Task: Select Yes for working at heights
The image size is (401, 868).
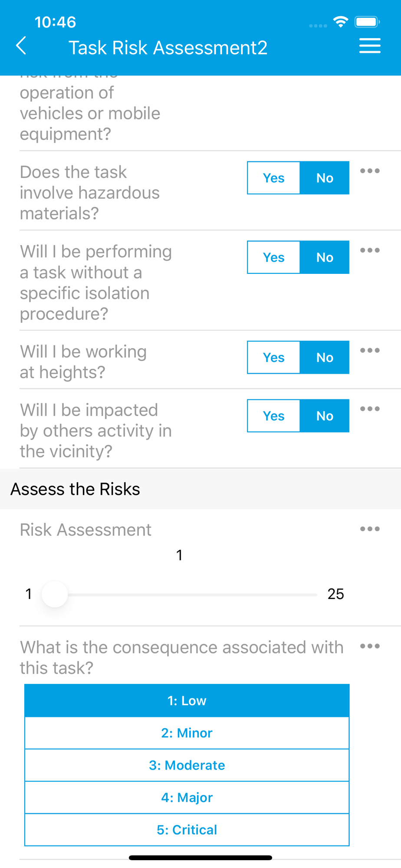Action: click(273, 358)
